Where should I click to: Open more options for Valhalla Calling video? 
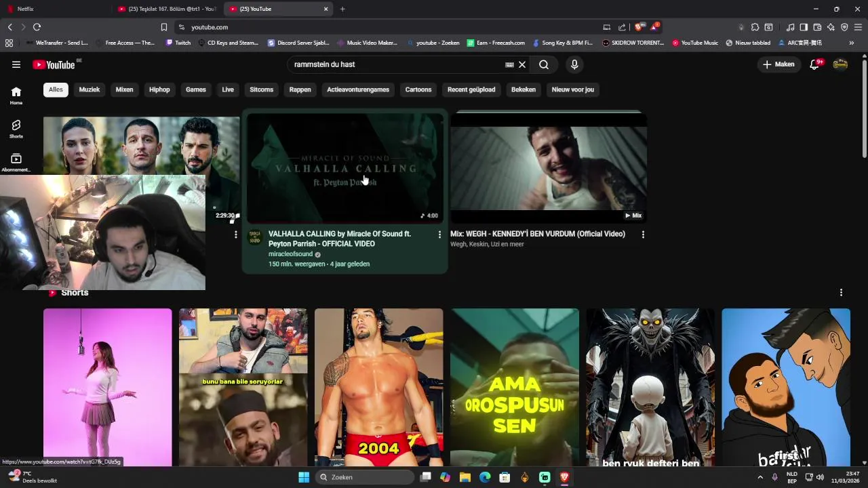pos(439,235)
